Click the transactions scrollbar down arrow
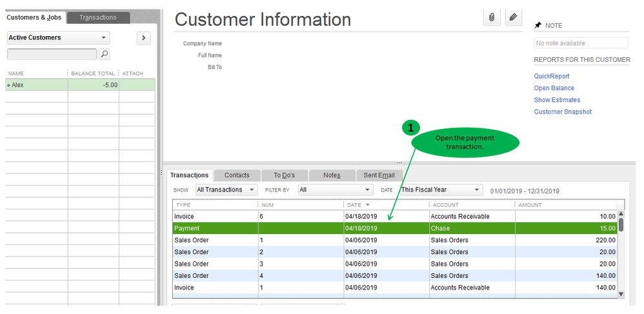 (621, 293)
